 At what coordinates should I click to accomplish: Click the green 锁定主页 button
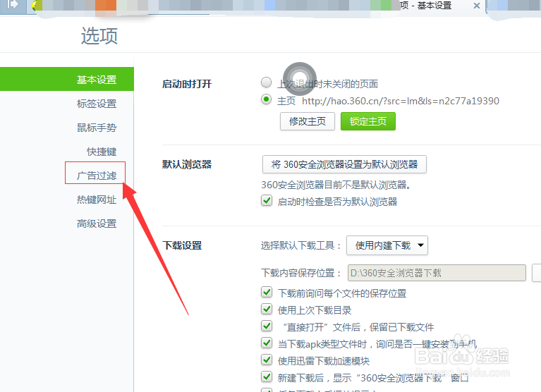(x=368, y=121)
